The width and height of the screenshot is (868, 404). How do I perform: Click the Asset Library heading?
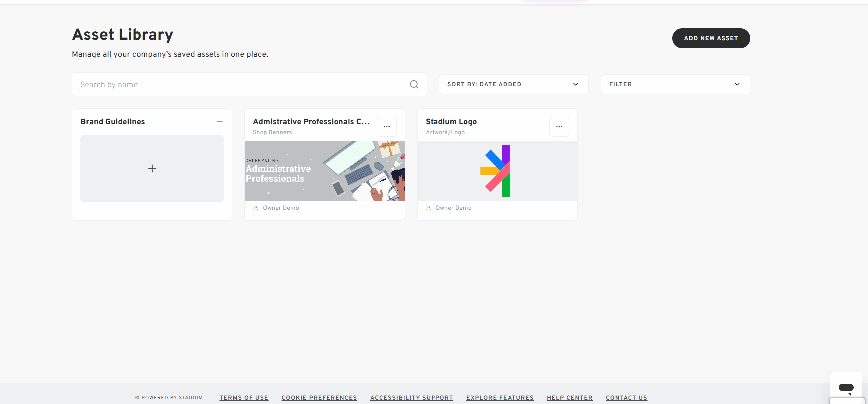(x=123, y=34)
